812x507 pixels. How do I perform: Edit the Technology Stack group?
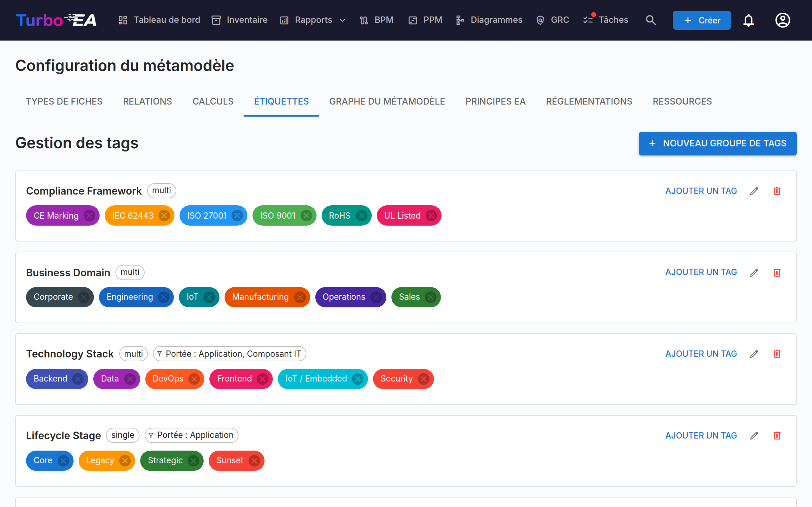pos(754,354)
